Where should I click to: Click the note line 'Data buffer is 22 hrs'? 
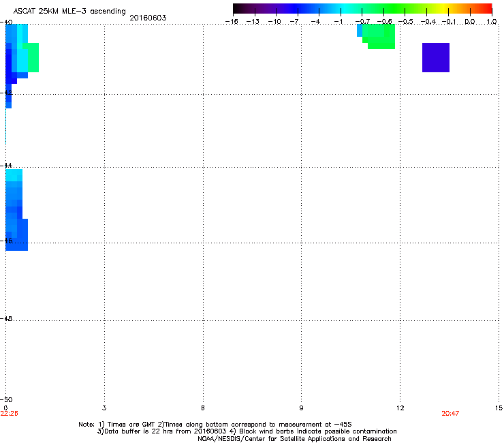tap(247, 431)
